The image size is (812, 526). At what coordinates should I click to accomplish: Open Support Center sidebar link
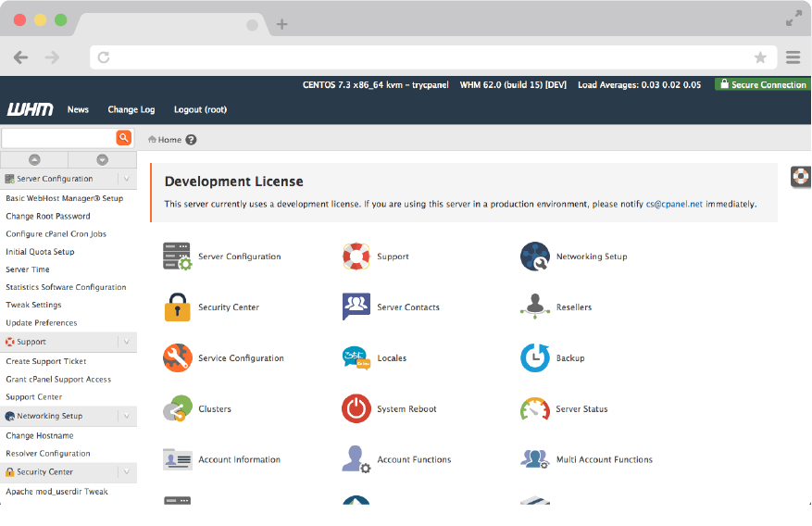(33, 397)
